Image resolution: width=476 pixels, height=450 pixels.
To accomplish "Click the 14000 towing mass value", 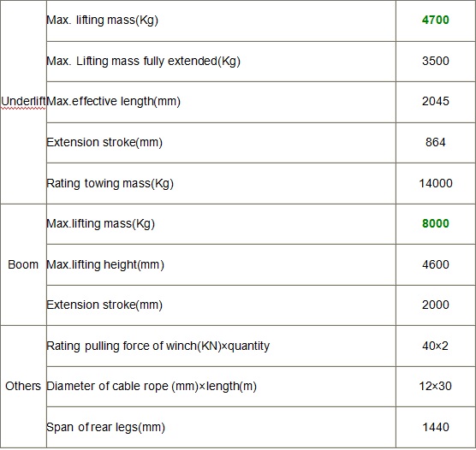I will pos(436,183).
